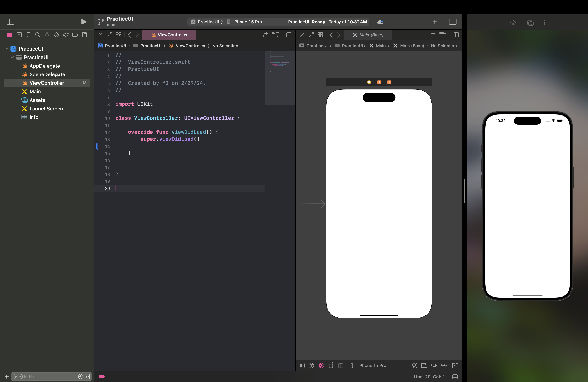This screenshot has height=382, width=588.
Task: Select the Main (Base) editor tab
Action: click(x=368, y=35)
